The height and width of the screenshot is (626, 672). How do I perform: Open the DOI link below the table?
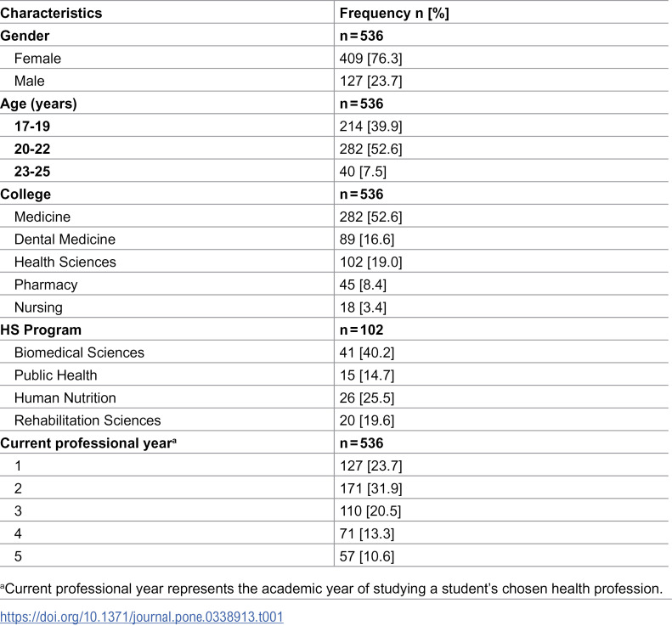click(141, 617)
